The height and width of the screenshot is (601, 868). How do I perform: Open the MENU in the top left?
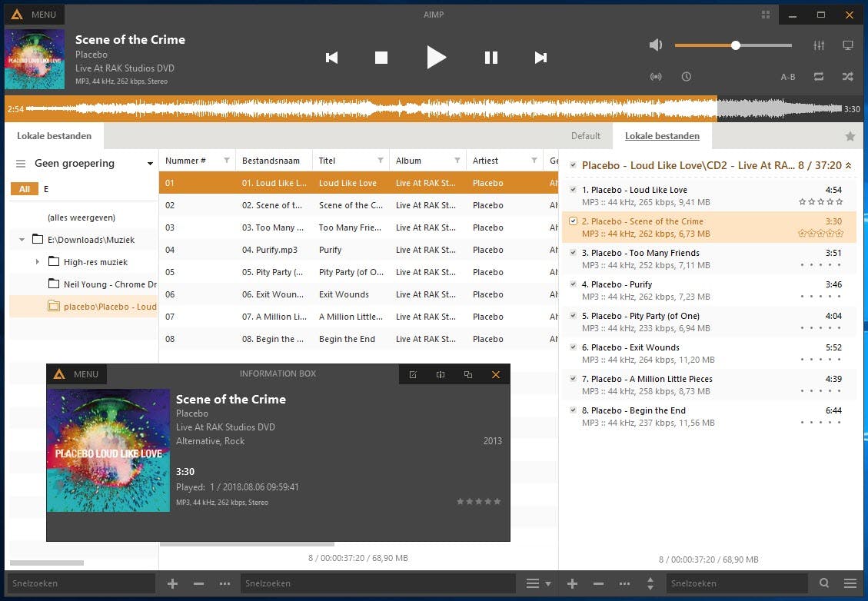pyautogui.click(x=34, y=14)
